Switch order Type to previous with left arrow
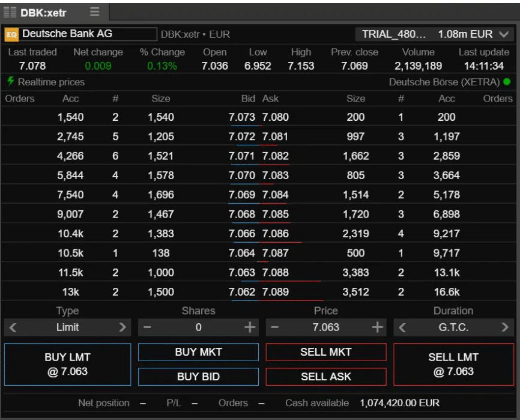Image resolution: width=520 pixels, height=420 pixels. (13, 327)
